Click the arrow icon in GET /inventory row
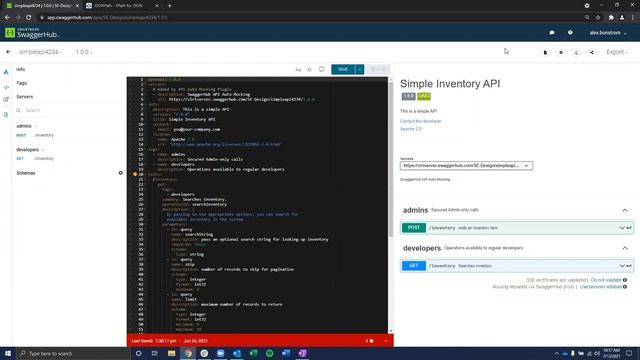 click(x=629, y=266)
